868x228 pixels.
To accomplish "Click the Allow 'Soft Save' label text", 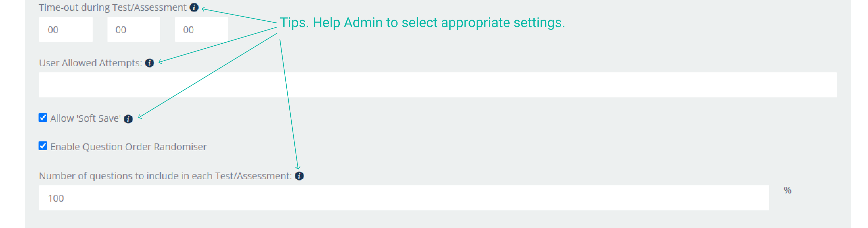I will click(x=86, y=118).
